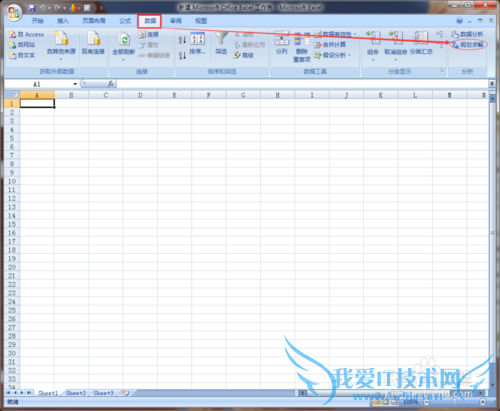The image size is (500, 411).
Task: Open the Customize Quick Access Toolbar dropdown
Action: 101,8
